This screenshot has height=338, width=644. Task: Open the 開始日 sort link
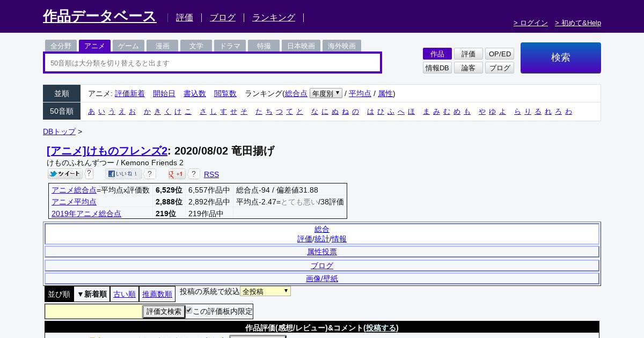(164, 93)
